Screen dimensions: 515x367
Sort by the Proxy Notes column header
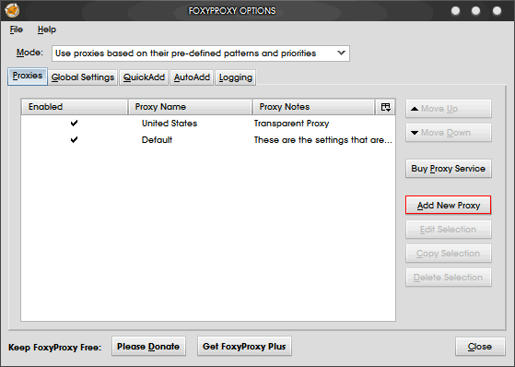(314, 107)
